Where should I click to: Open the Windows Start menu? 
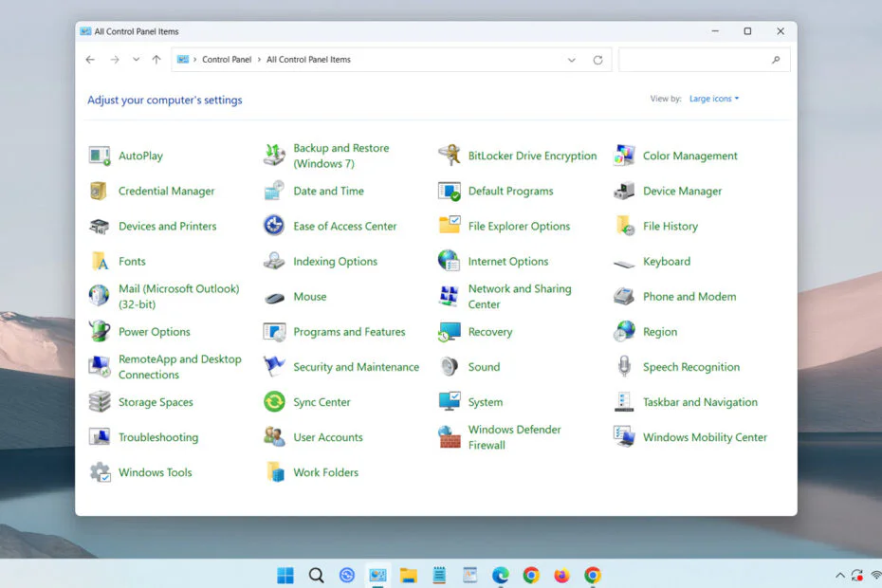pyautogui.click(x=285, y=575)
